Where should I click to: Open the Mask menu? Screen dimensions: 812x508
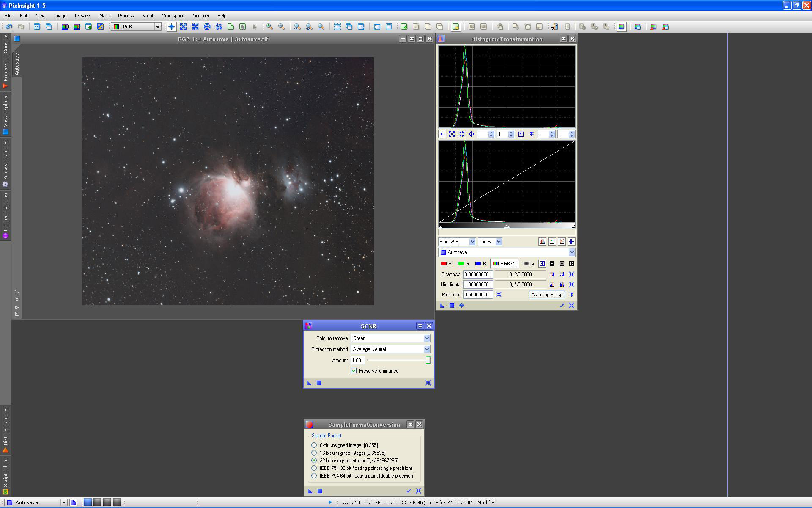pos(104,16)
